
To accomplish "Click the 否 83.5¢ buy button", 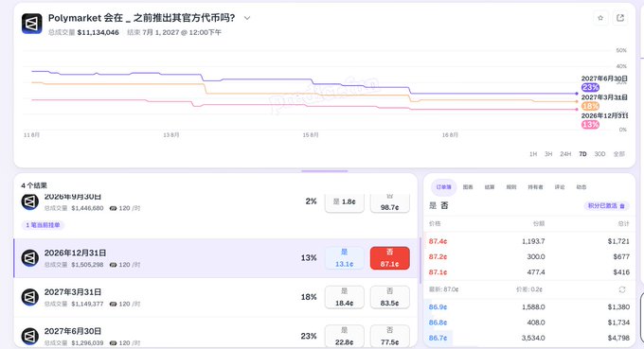I will pyautogui.click(x=390, y=297).
